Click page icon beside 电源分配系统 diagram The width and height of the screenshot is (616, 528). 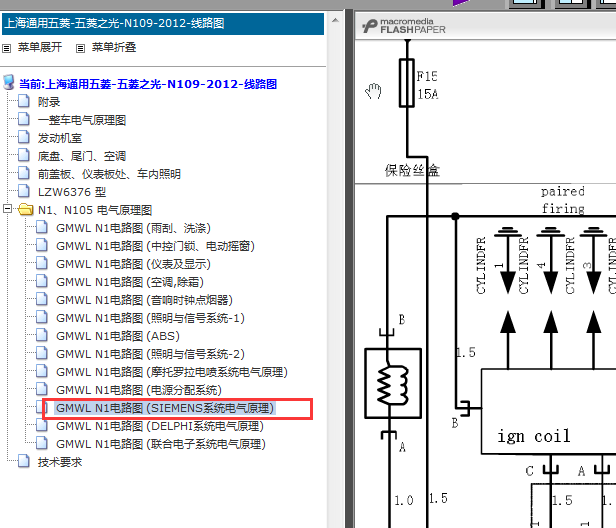(42, 389)
